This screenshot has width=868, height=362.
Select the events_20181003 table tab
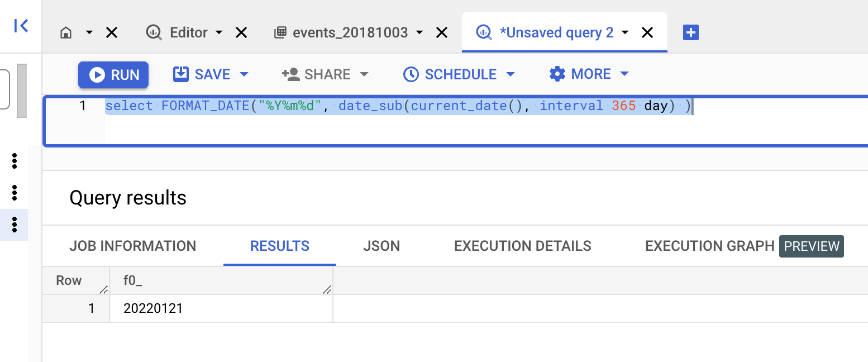(350, 33)
